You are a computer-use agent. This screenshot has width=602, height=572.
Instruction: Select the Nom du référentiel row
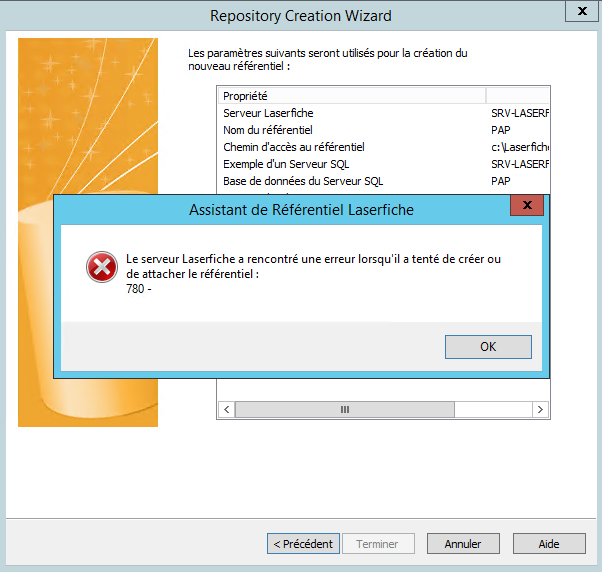384,130
